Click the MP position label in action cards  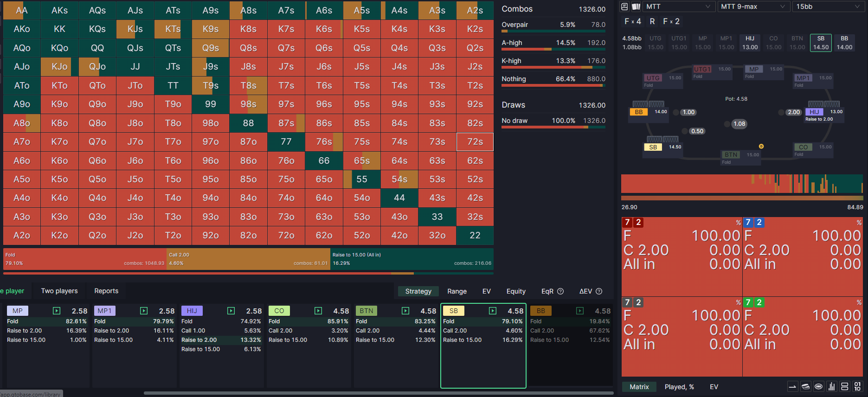coord(18,311)
